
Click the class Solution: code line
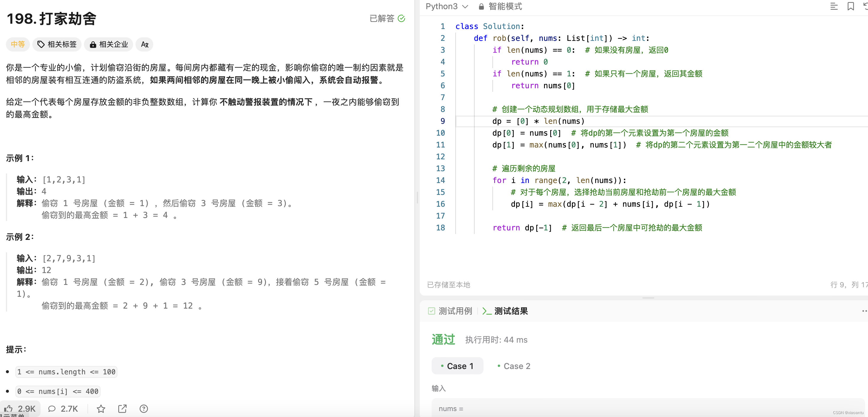click(490, 26)
